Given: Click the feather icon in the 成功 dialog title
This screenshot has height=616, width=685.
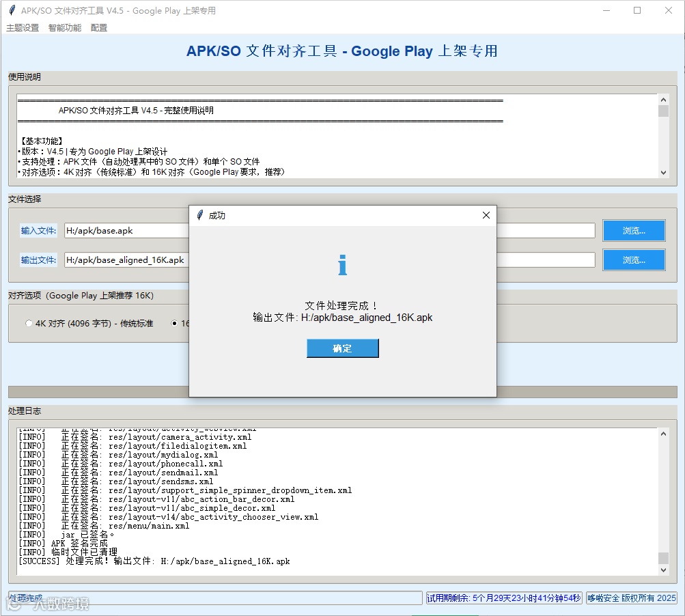Looking at the screenshot, I should (199, 215).
